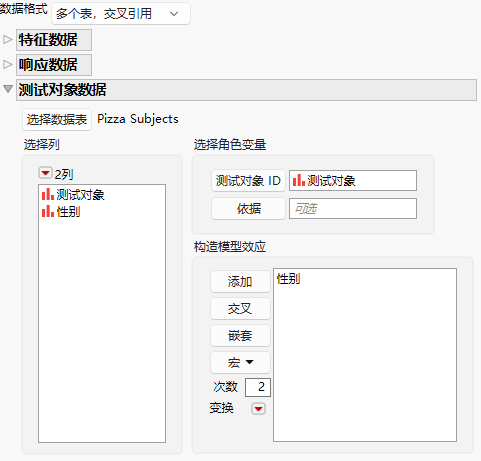Click the 交叉 button
This screenshot has width=481, height=461.
240,309
